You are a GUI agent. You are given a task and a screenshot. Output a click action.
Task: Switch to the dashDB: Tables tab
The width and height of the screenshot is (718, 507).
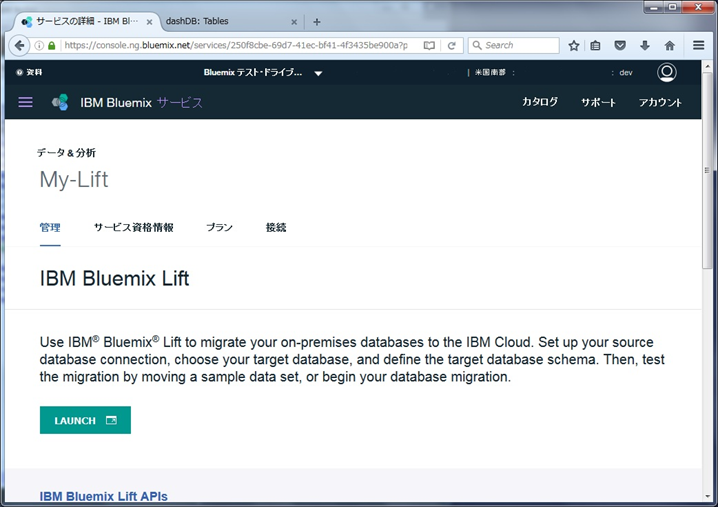(x=225, y=21)
